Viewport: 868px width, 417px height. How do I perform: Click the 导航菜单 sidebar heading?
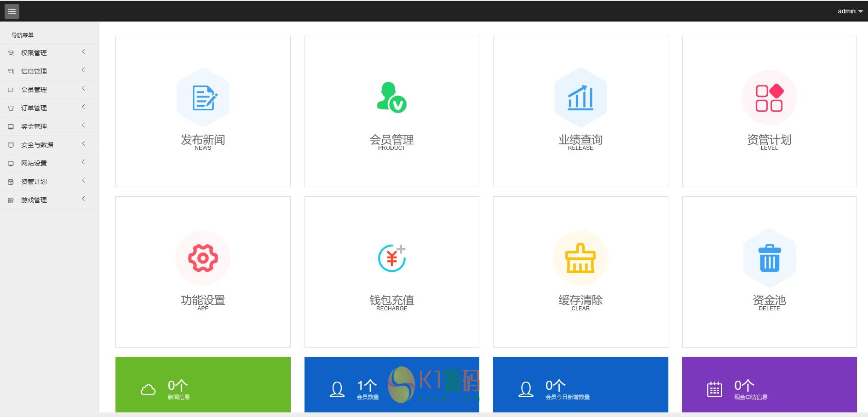[23, 35]
